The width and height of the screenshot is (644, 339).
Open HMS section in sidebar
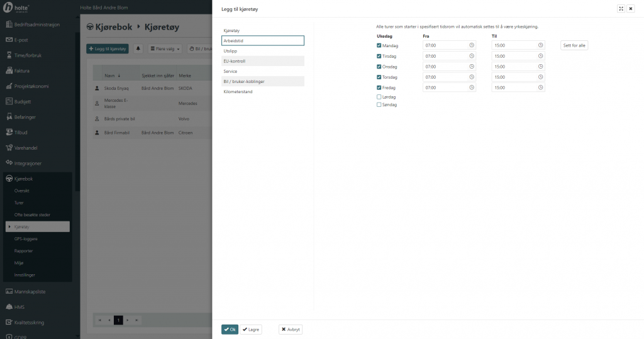click(19, 307)
